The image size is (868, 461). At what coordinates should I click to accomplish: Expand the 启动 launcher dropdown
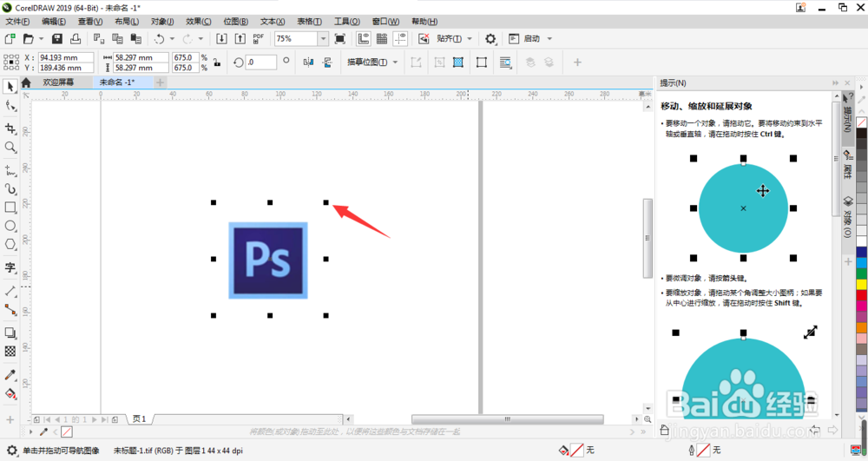(549, 39)
